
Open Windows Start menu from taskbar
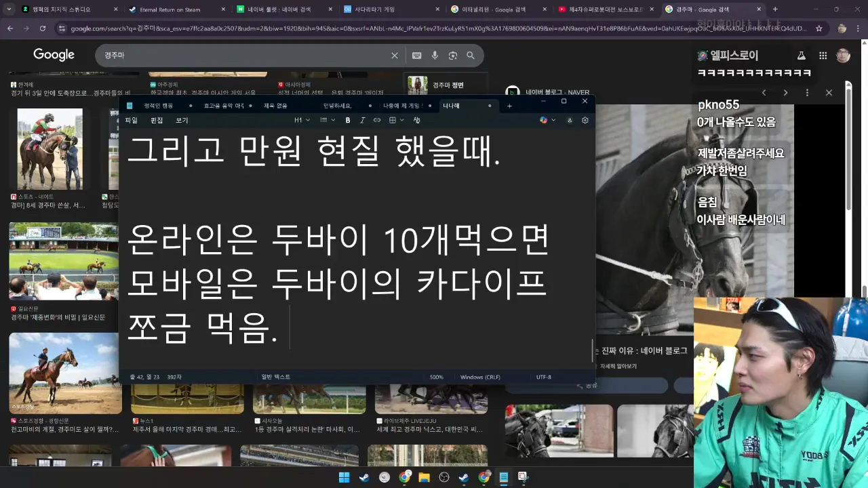click(344, 477)
